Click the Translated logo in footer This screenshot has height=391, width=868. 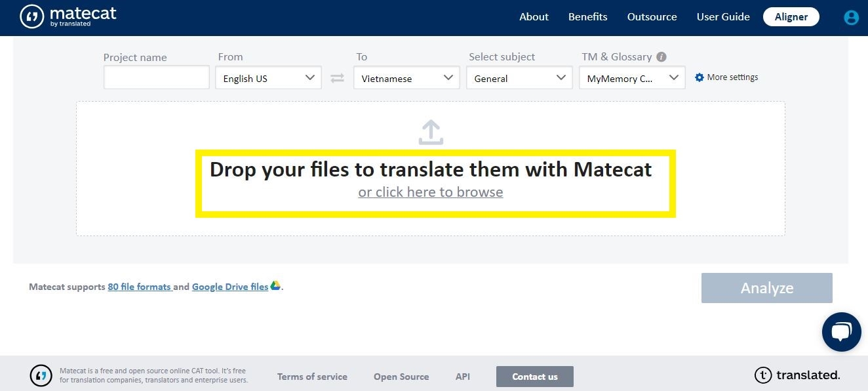(x=797, y=375)
